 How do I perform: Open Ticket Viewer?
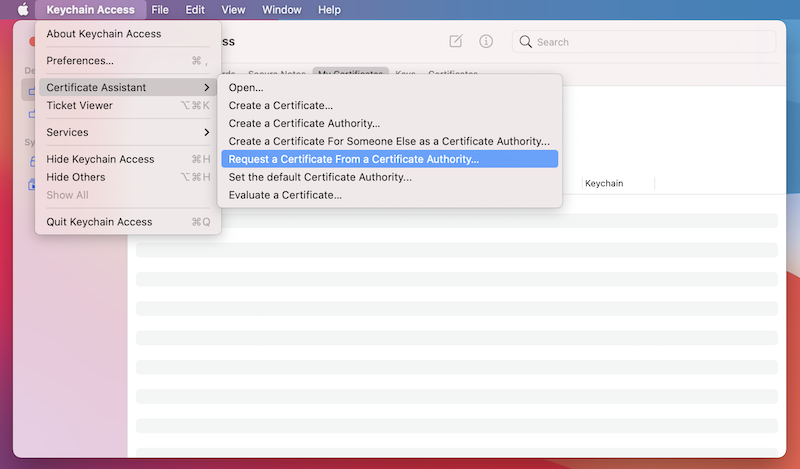[128, 105]
